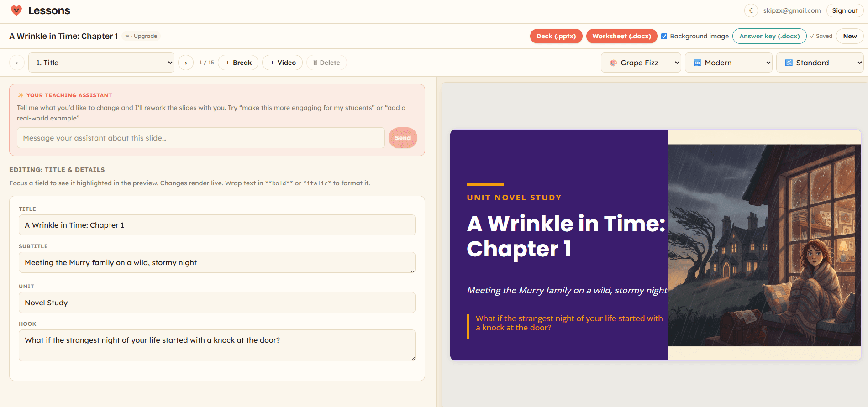Download the Worksheet (.docx)
Image resolution: width=868 pixels, height=407 pixels.
622,36
